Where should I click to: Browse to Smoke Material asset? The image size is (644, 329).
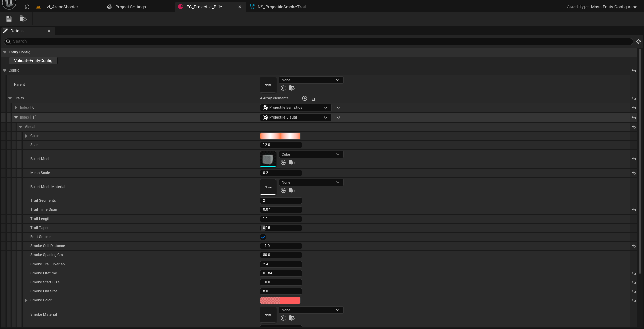tap(292, 318)
